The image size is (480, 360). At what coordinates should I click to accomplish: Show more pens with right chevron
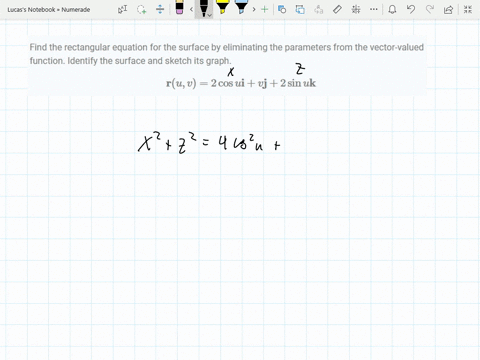[254, 9]
